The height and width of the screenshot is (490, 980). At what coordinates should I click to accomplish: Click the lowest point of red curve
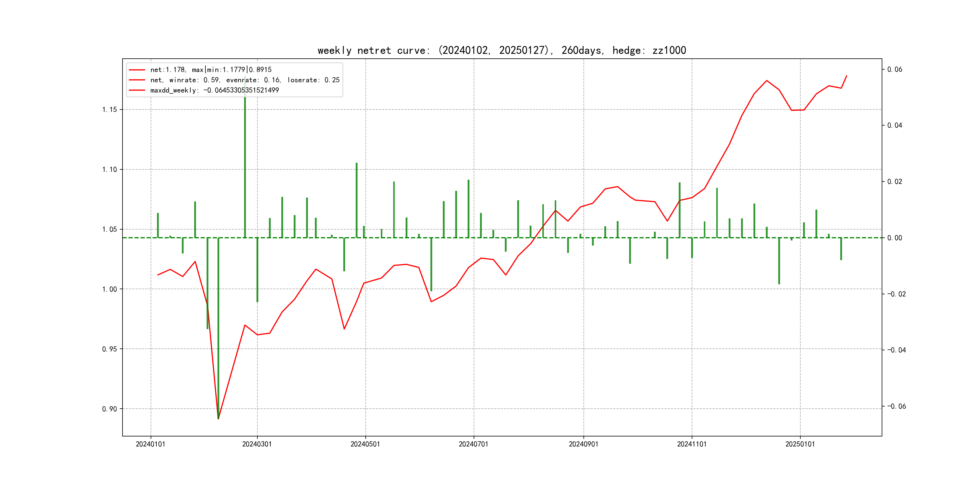218,419
